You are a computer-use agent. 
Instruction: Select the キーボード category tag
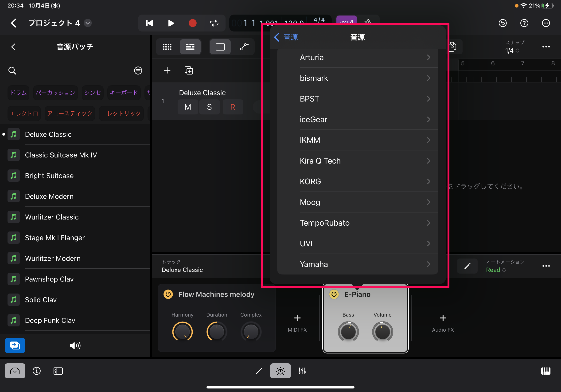click(124, 93)
